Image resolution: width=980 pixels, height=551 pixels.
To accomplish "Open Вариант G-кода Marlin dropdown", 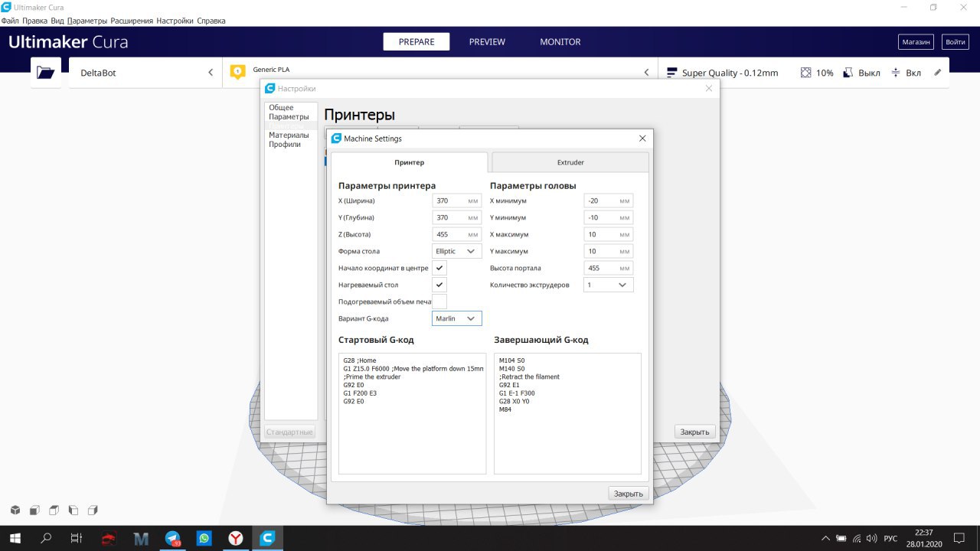I will [x=457, y=318].
